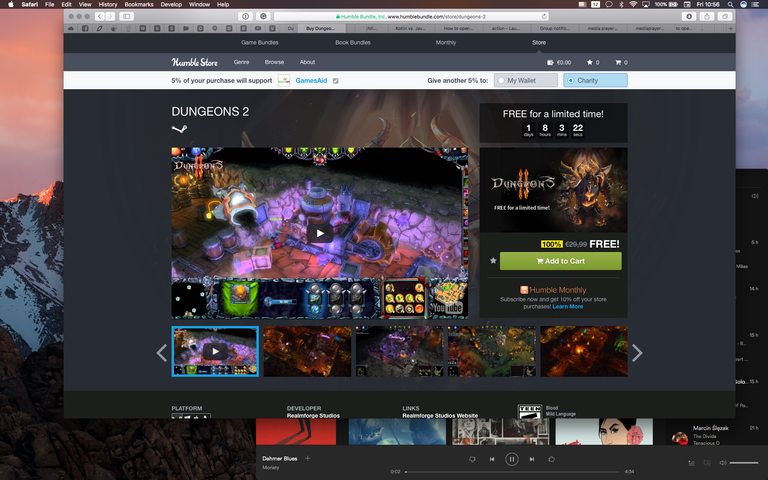Viewport: 768px width, 480px height.
Task: Open the Dungeons 2 promo banner image
Action: pos(553,190)
